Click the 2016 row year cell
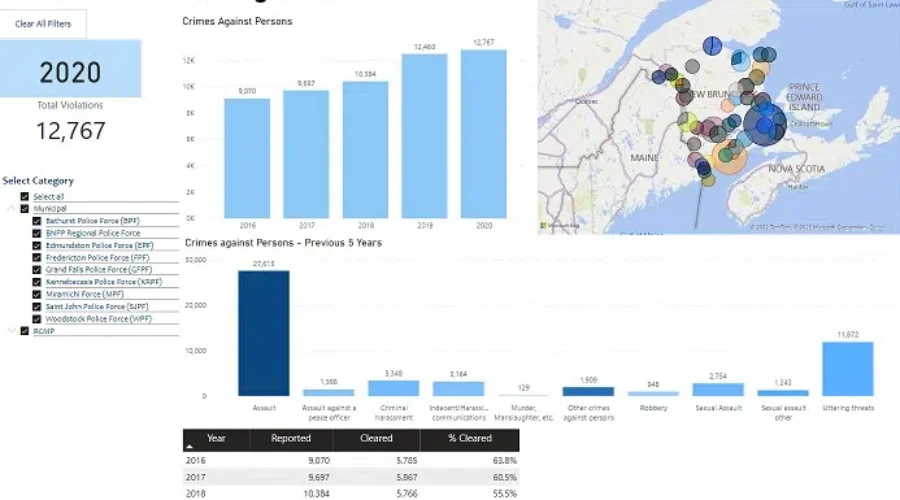 tap(196, 460)
